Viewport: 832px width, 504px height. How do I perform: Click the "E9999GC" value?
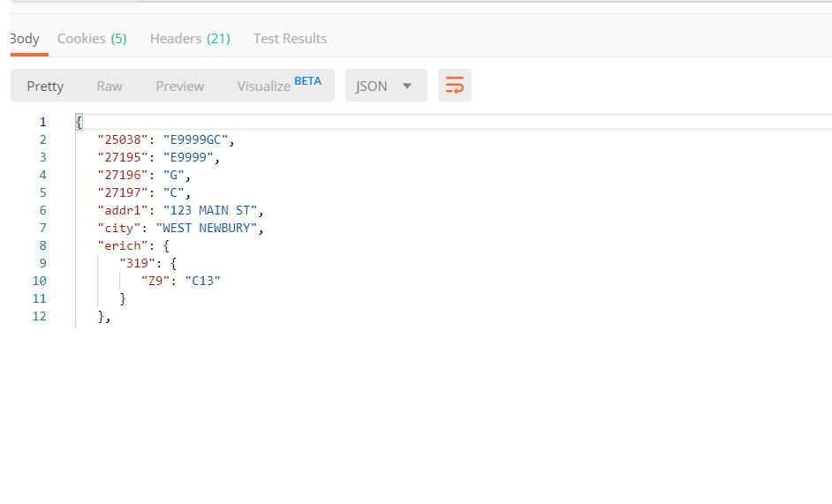195,139
